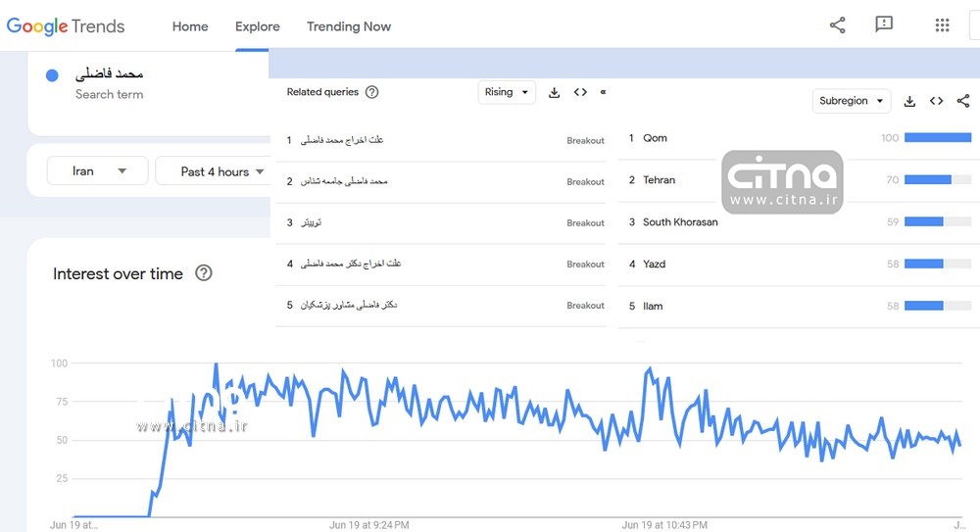Share the subregion widget
The width and height of the screenshot is (980, 532).
click(x=962, y=101)
